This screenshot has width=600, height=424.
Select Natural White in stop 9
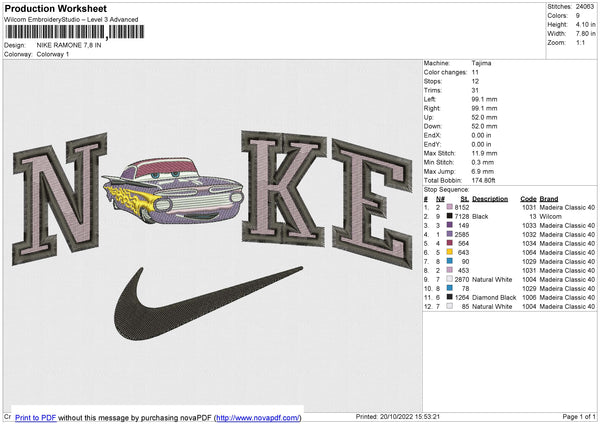point(492,279)
